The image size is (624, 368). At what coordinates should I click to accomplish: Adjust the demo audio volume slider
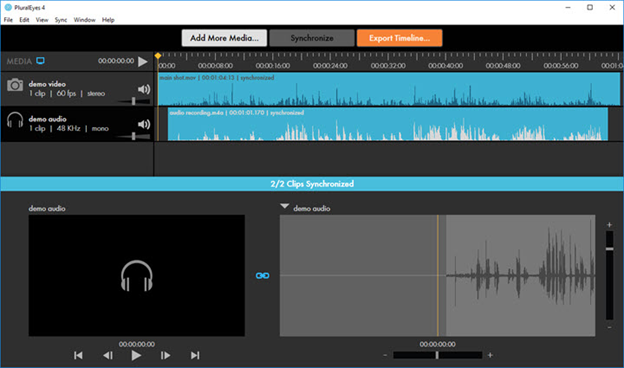click(x=134, y=136)
